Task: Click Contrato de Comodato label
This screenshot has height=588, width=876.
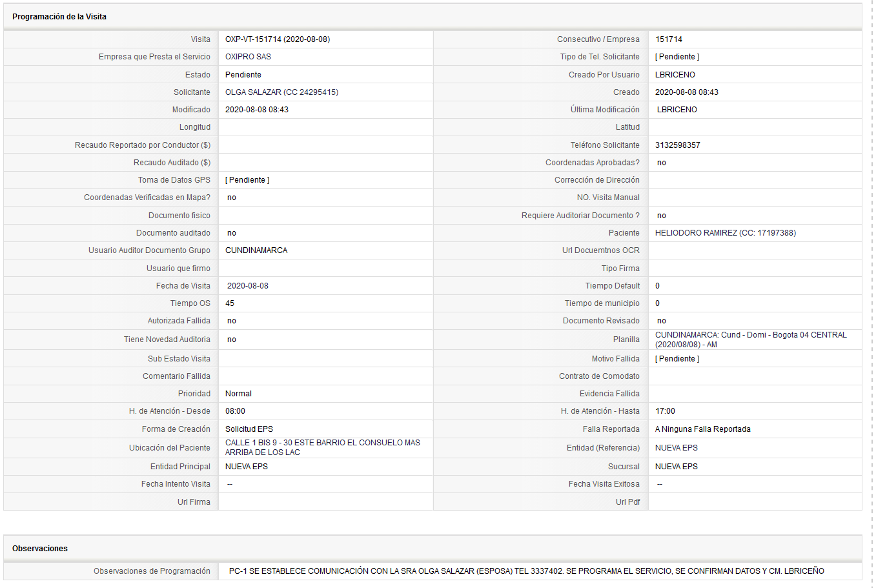Action: 599,376
